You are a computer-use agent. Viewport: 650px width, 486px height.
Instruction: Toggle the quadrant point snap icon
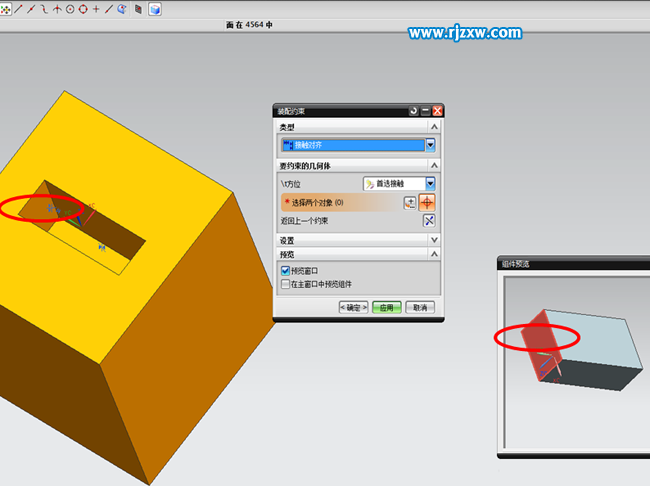pyautogui.click(x=83, y=9)
